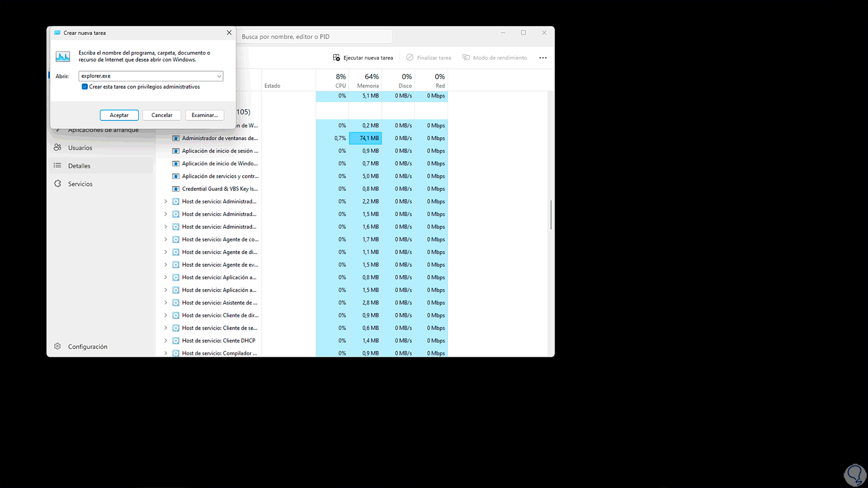The image size is (868, 488).
Task: Click the Cancelar button
Action: (x=162, y=115)
